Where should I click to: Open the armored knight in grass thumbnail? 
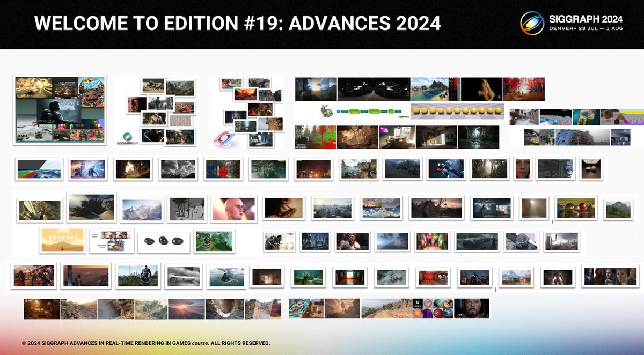point(138,276)
